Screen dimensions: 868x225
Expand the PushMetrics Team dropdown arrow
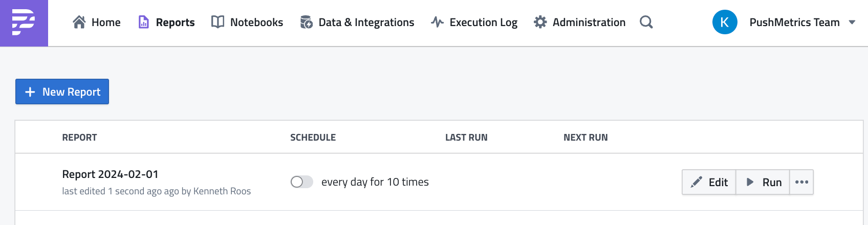(852, 22)
